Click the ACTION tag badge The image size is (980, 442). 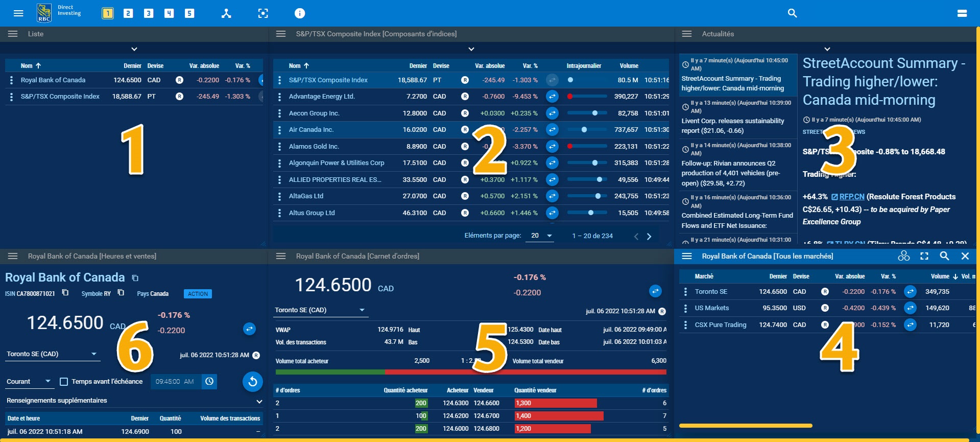198,294
